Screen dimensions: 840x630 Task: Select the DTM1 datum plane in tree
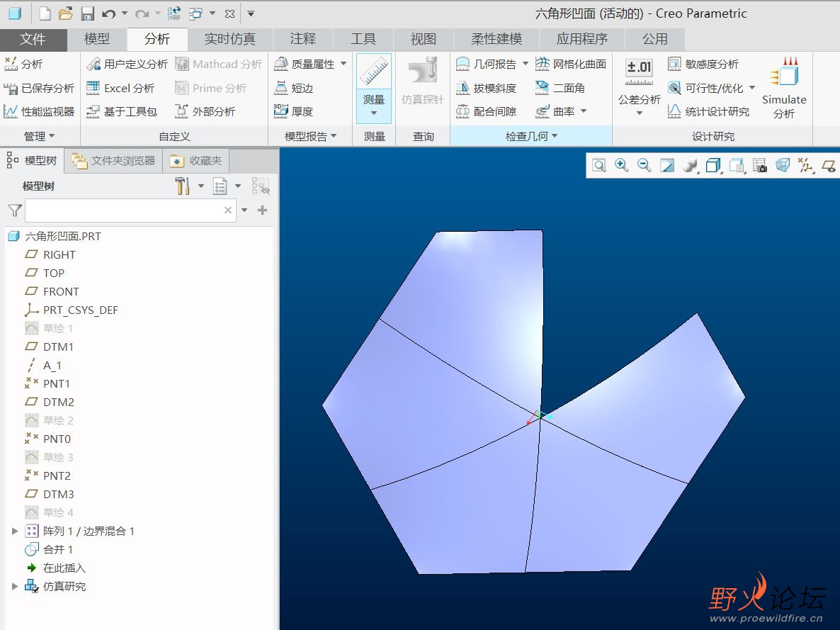click(x=50, y=347)
